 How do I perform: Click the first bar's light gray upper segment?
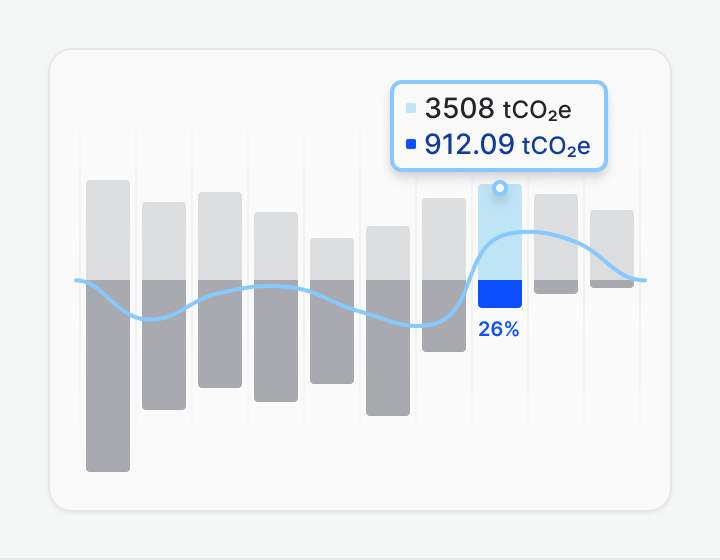pos(108,229)
